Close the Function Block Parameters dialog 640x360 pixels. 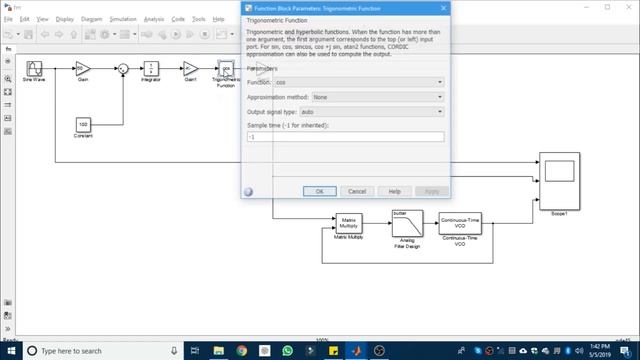tap(444, 8)
